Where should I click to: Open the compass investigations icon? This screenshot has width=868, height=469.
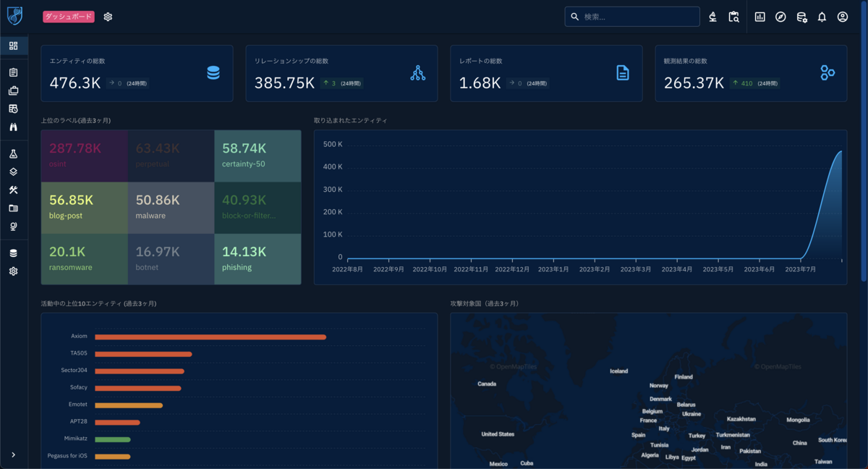pyautogui.click(x=780, y=17)
